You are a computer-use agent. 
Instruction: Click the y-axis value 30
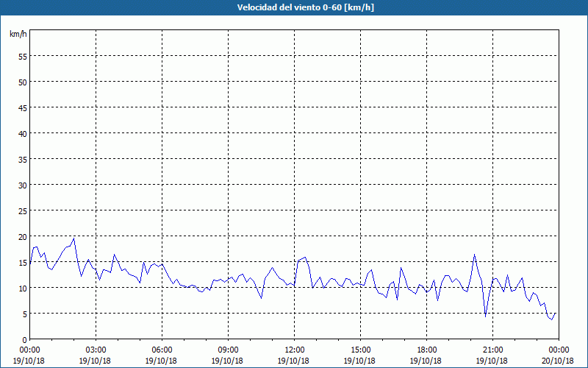23,185
